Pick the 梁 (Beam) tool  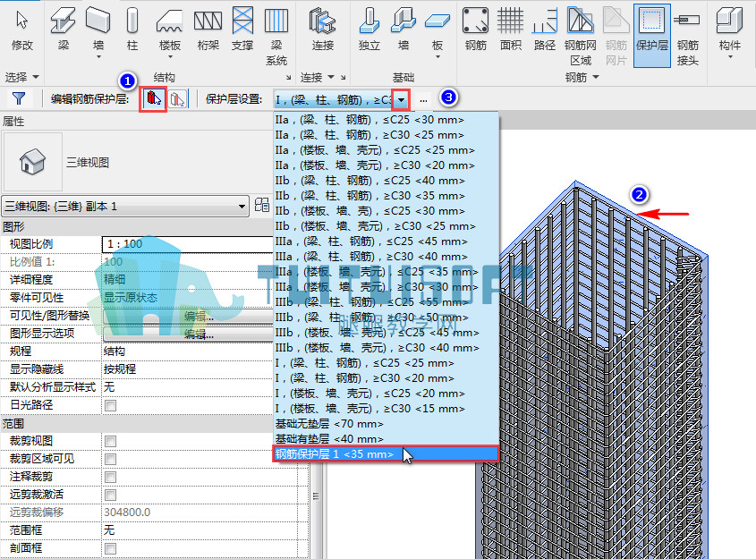tap(64, 30)
